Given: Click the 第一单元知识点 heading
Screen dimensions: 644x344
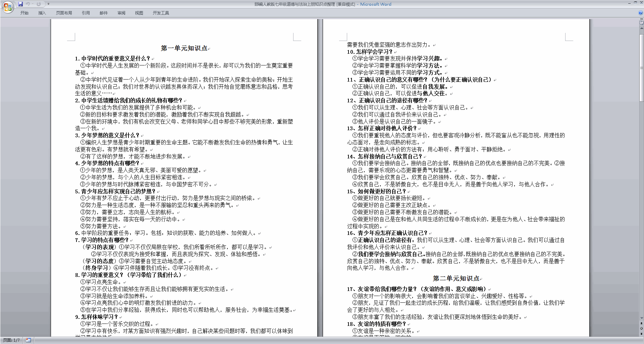Looking at the screenshot, I should tap(184, 48).
